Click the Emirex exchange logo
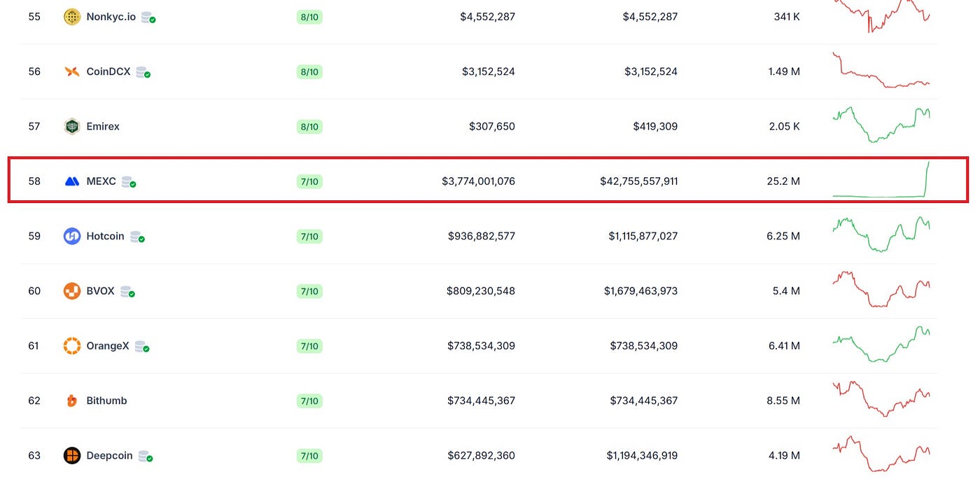 [71, 126]
